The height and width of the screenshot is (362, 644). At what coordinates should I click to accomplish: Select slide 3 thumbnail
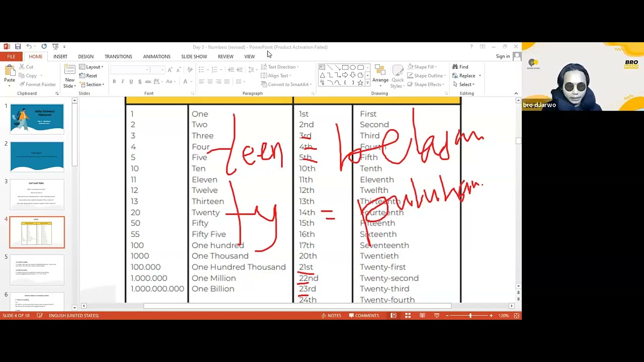[37, 194]
